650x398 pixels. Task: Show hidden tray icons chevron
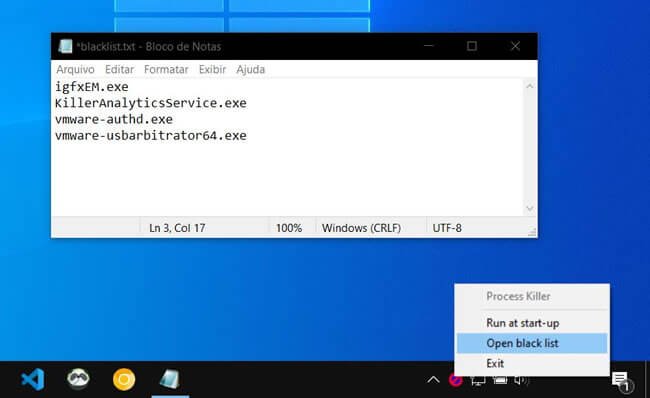coord(433,380)
